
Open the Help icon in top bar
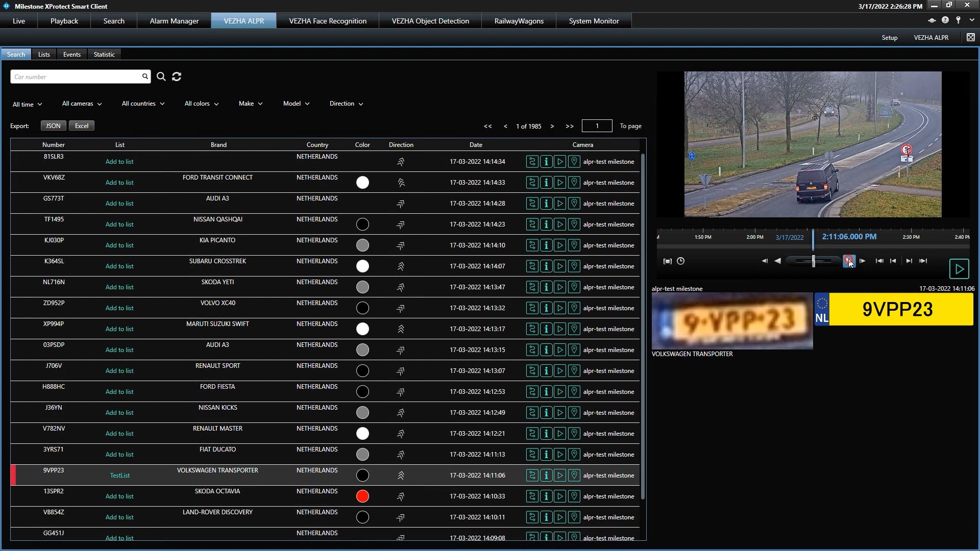pos(945,20)
